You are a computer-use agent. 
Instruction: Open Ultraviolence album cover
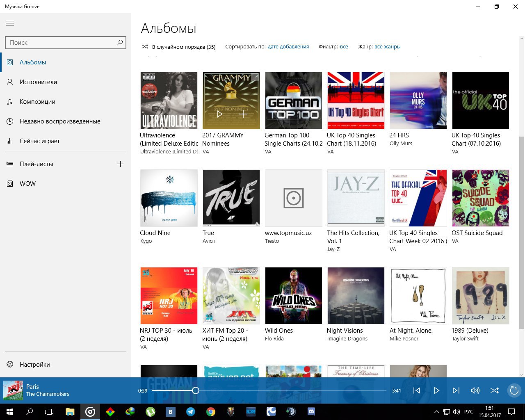[x=169, y=100]
